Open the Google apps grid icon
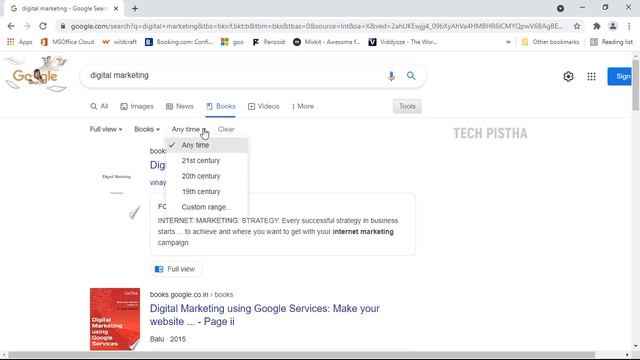Viewport: 640px width, 360px height. click(x=591, y=76)
